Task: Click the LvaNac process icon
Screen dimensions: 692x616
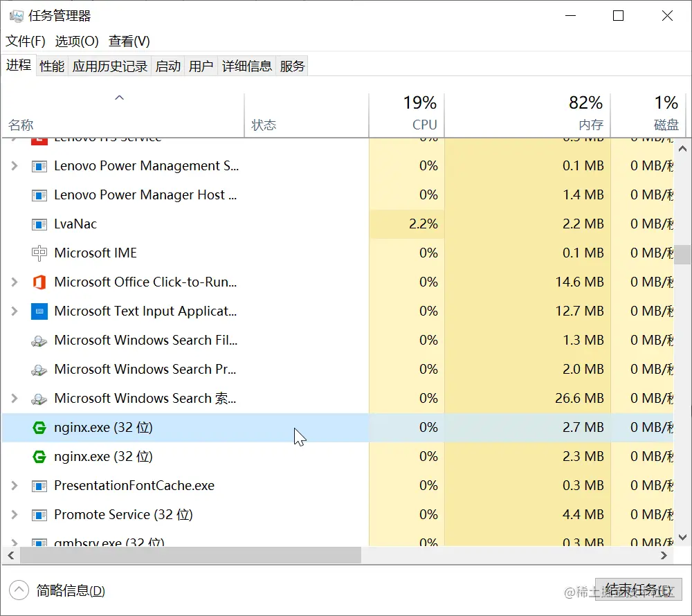Action: [39, 224]
